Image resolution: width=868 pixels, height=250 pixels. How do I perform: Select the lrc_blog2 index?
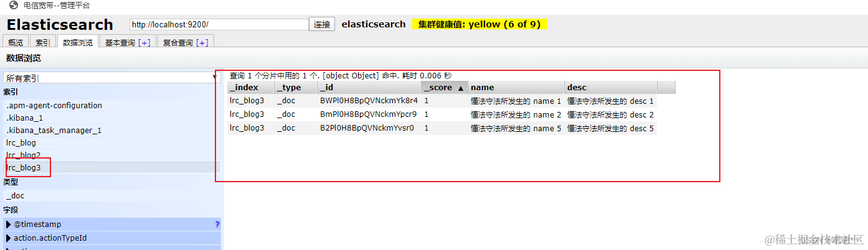click(x=112, y=155)
